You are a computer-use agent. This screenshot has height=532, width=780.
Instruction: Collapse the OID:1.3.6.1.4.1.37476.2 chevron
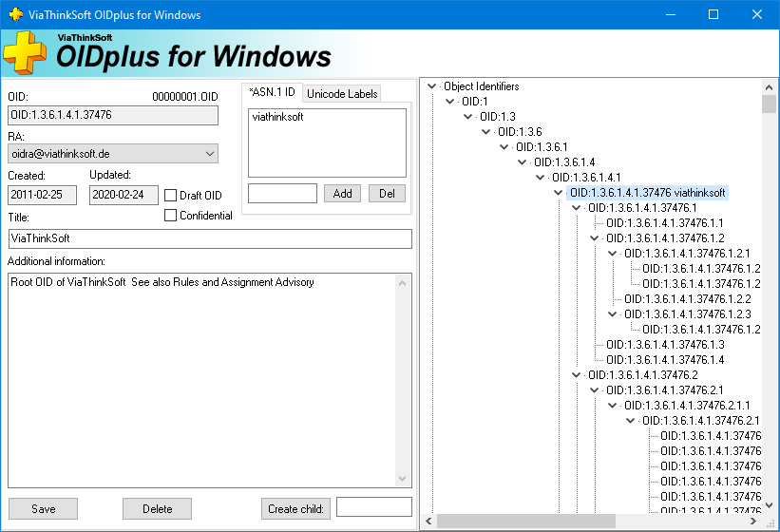(576, 375)
